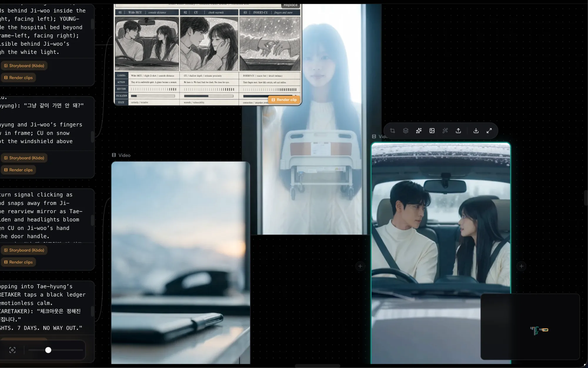Select the three-panel sketch storyboard image
Screen dimensions: 588x368
(x=208, y=55)
